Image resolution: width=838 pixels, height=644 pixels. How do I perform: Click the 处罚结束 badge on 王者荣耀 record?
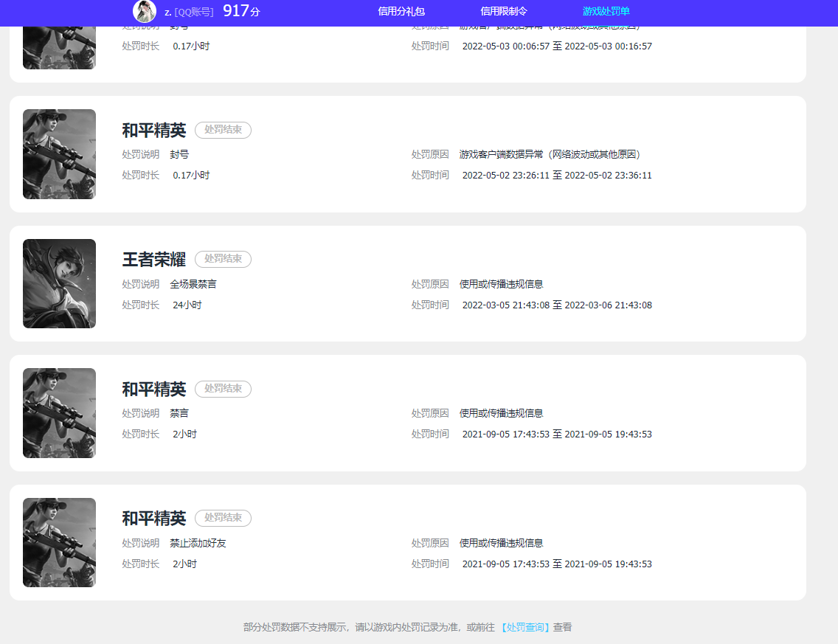223,259
